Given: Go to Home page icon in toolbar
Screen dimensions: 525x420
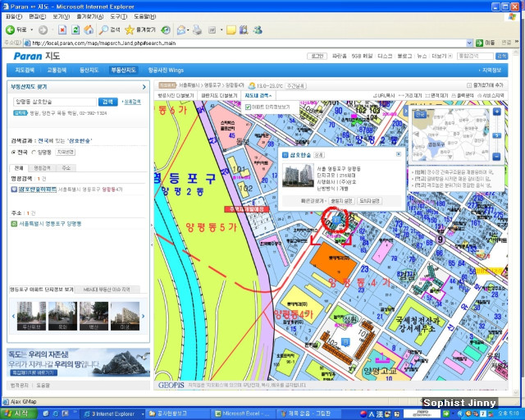Looking at the screenshot, I should [x=89, y=30].
